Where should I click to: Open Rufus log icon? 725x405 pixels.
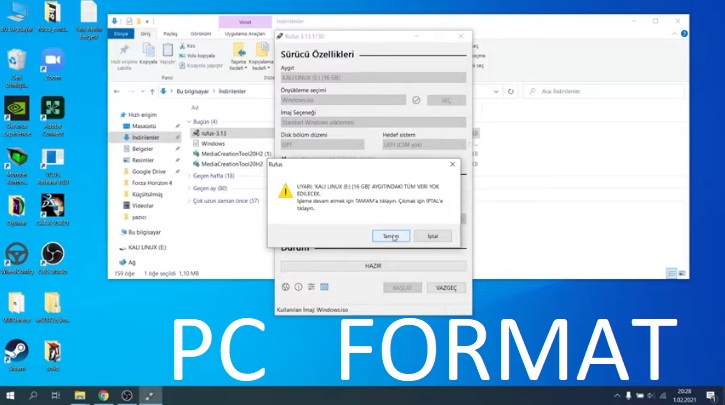coord(324,287)
